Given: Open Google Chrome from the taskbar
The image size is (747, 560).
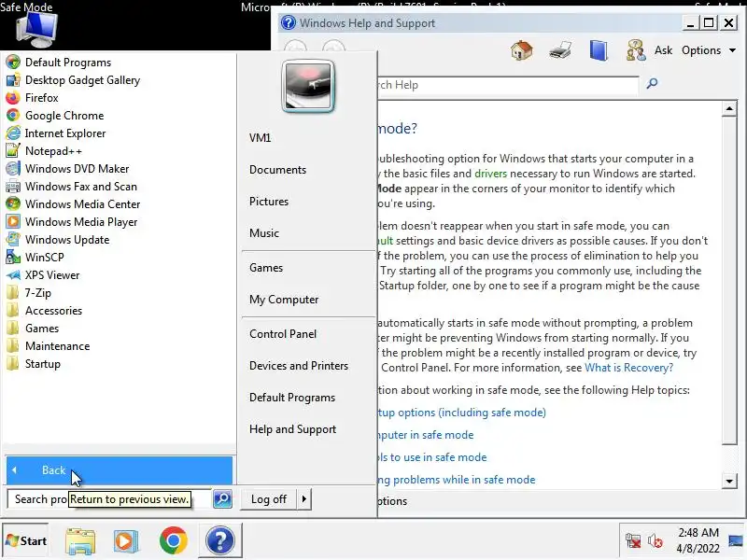Looking at the screenshot, I should pos(173,541).
